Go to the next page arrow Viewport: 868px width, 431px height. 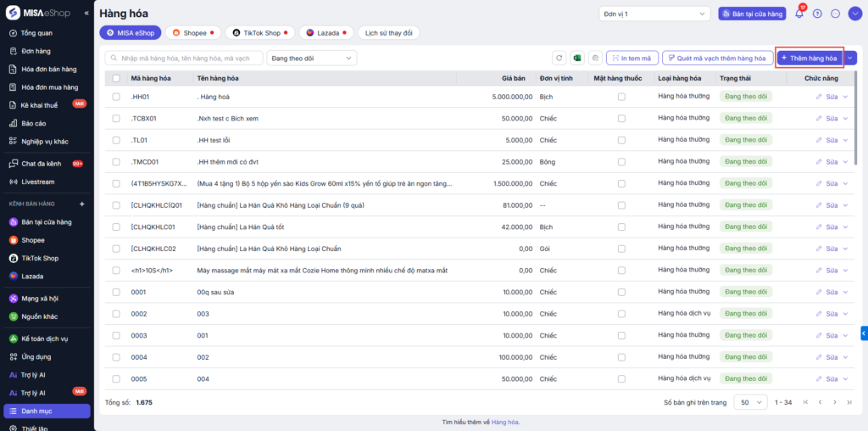pos(821,402)
